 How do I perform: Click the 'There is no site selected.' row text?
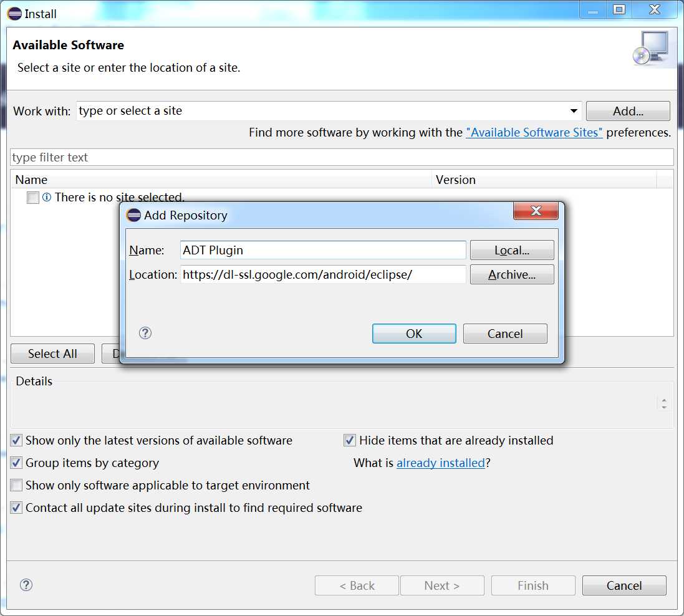click(120, 197)
